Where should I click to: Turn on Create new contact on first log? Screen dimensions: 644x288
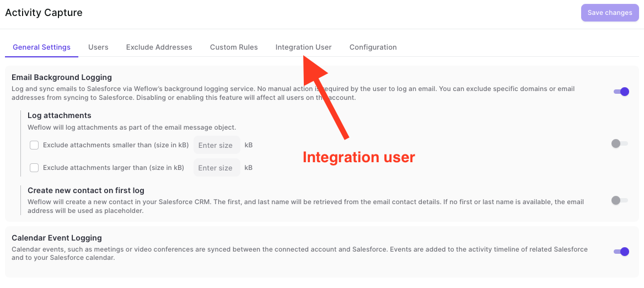(x=620, y=200)
